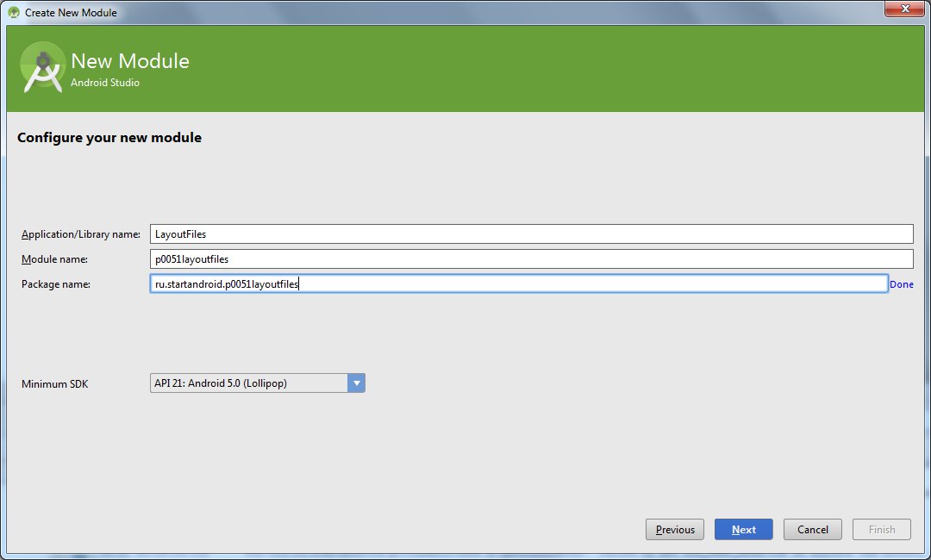The width and height of the screenshot is (931, 560).
Task: Click the Minimum SDK label
Action: tap(54, 383)
